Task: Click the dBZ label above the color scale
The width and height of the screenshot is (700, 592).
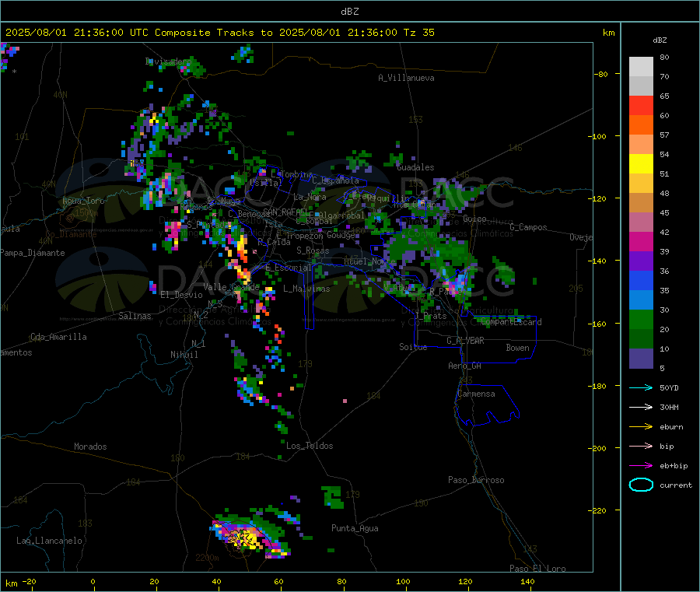Action: tap(660, 40)
